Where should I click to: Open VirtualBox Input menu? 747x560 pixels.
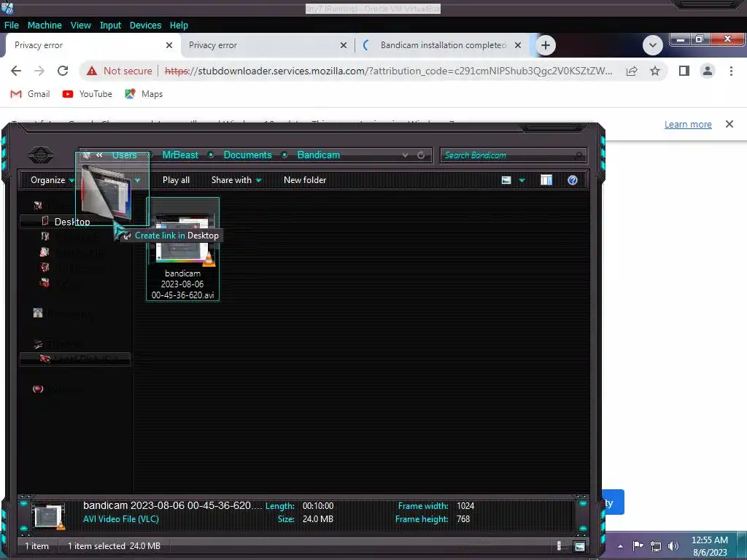110,26
